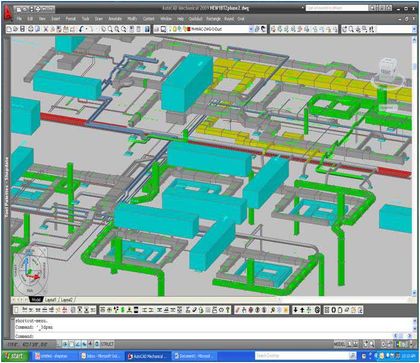The image size is (420, 363).
Task: Open the Modify menu
Action: pos(132,19)
